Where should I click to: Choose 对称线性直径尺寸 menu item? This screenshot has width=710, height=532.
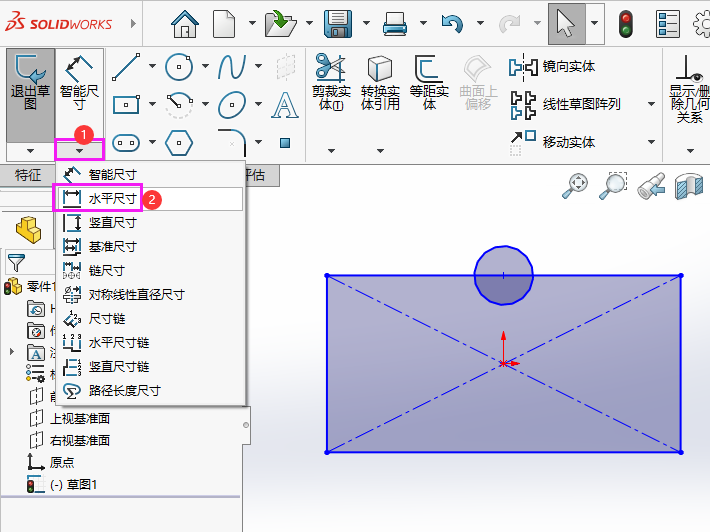(151, 294)
